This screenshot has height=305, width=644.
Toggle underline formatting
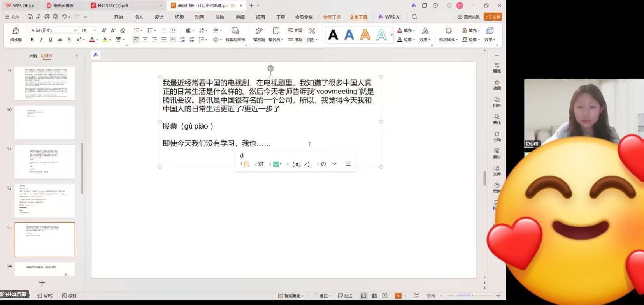[50, 39]
